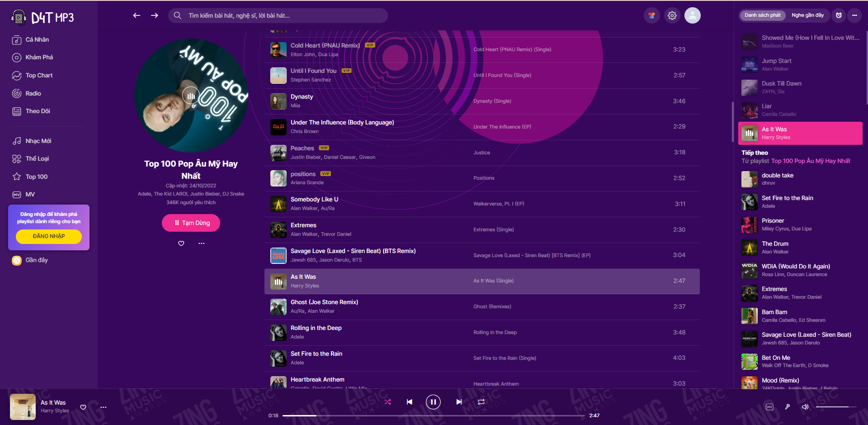Pause playback in player bar

[433, 402]
